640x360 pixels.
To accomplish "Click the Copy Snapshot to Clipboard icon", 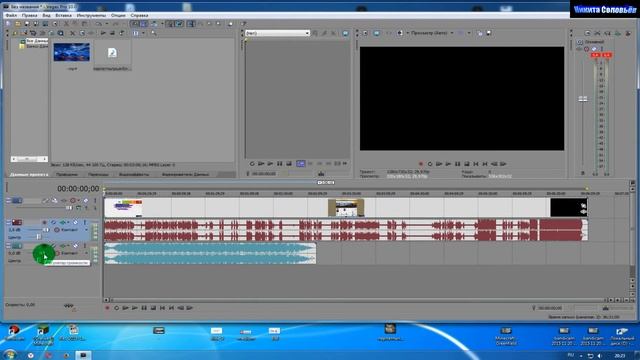I will pyautogui.click(x=480, y=33).
